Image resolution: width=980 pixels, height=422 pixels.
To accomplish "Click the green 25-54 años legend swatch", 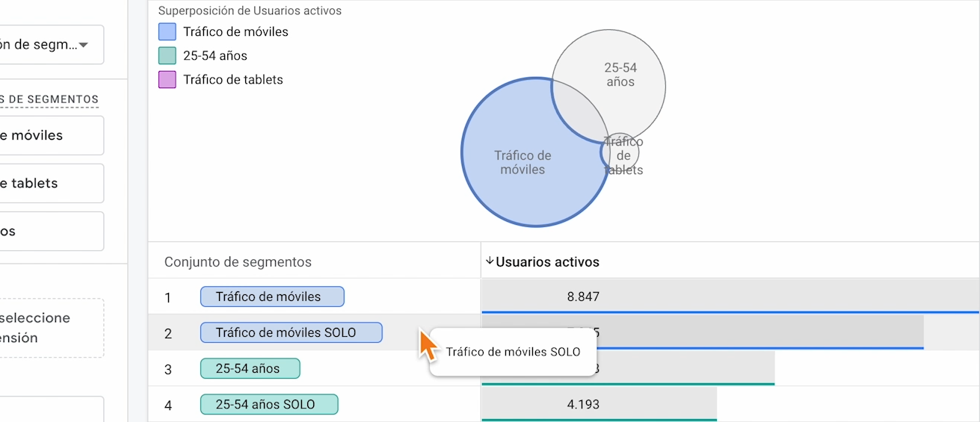I will click(x=167, y=55).
